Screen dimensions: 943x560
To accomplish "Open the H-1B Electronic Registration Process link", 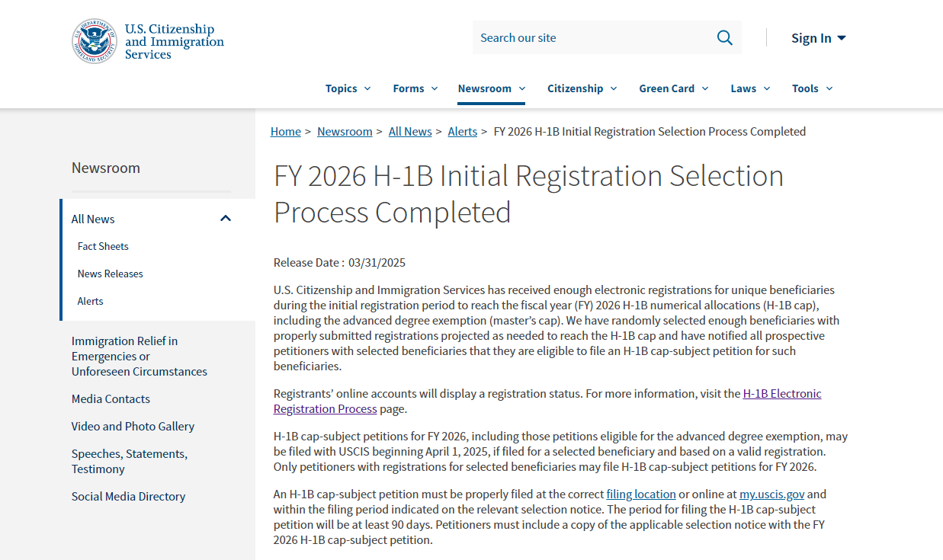I will 781,394.
